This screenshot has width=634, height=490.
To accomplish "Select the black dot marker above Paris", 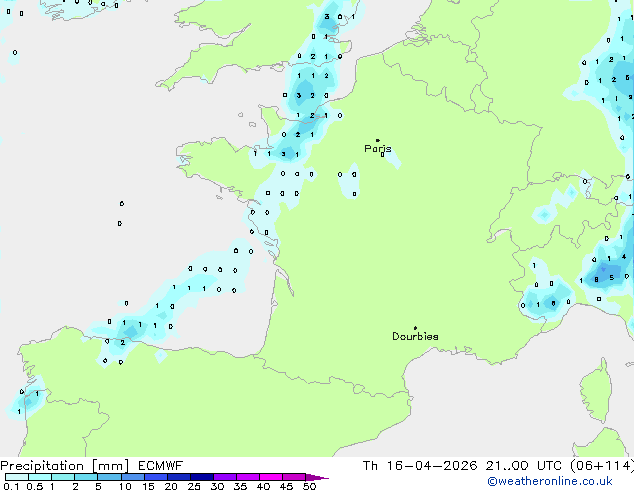I will (378, 140).
